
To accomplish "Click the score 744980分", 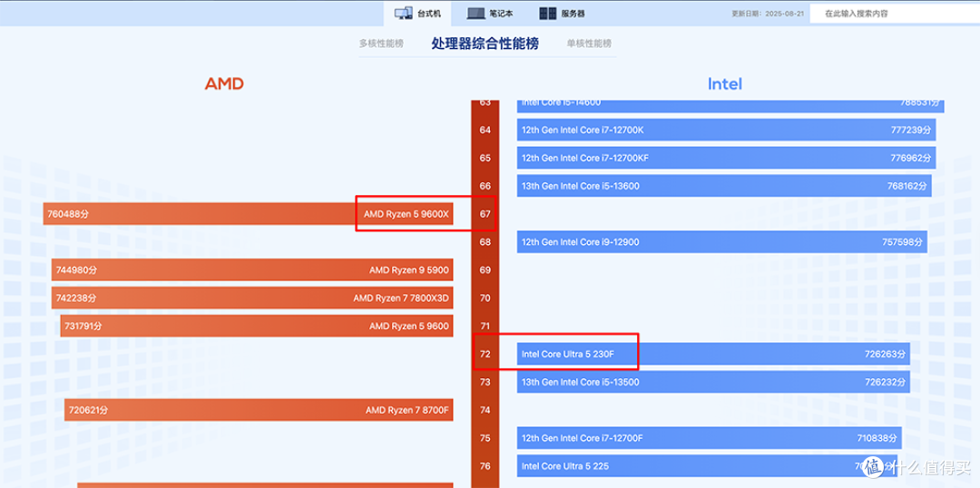I will 76,270.
